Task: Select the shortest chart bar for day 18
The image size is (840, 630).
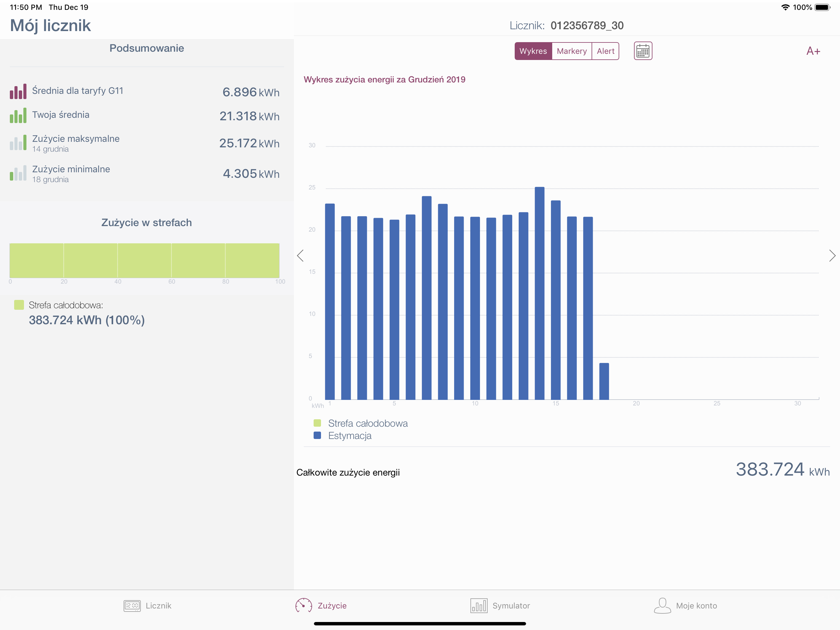Action: click(604, 381)
